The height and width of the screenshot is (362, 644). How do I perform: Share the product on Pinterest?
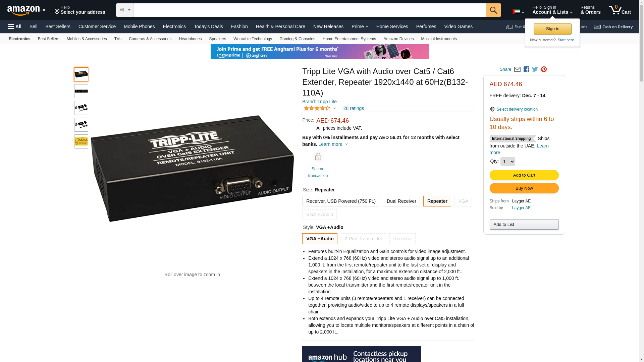point(544,69)
